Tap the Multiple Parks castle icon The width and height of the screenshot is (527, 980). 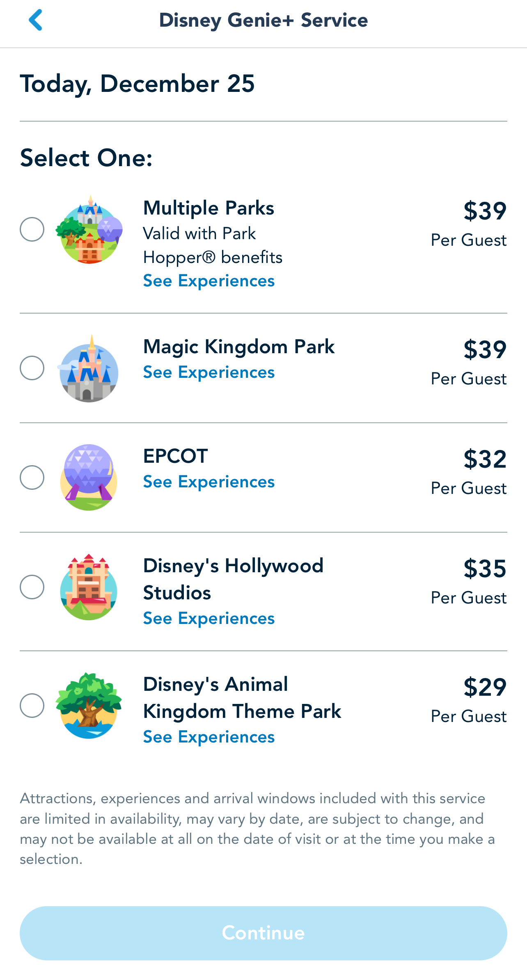tap(89, 230)
